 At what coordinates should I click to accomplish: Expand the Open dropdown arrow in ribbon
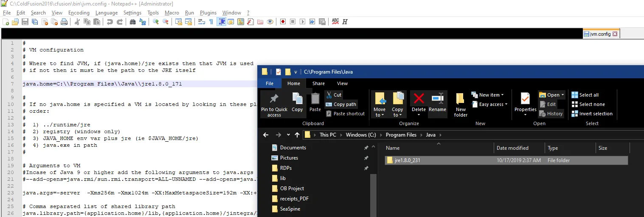pos(562,95)
